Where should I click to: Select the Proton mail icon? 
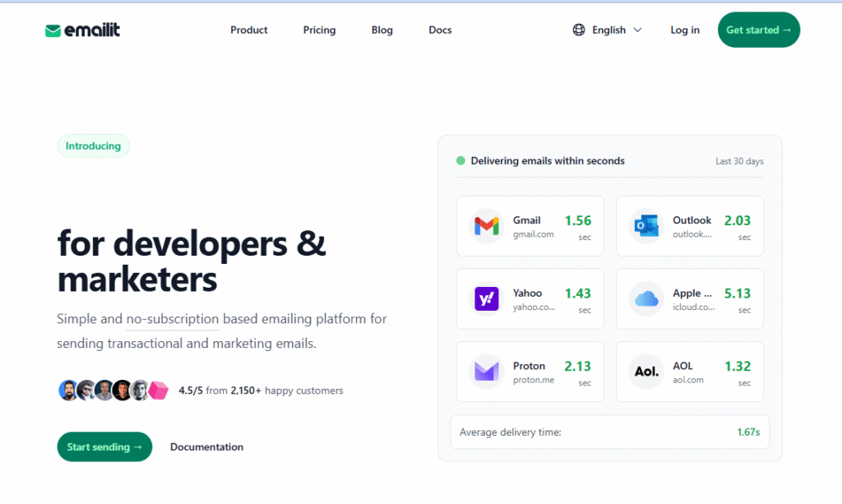(x=487, y=372)
